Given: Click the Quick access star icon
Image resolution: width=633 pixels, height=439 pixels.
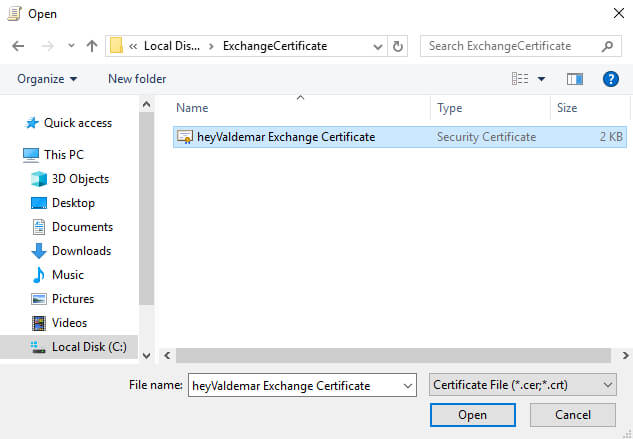Looking at the screenshot, I should click(32, 123).
